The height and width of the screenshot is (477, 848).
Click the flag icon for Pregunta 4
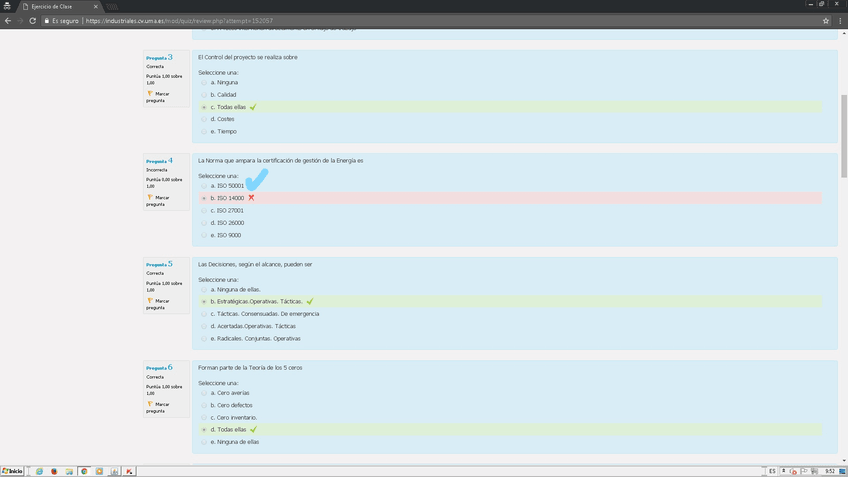(150, 198)
